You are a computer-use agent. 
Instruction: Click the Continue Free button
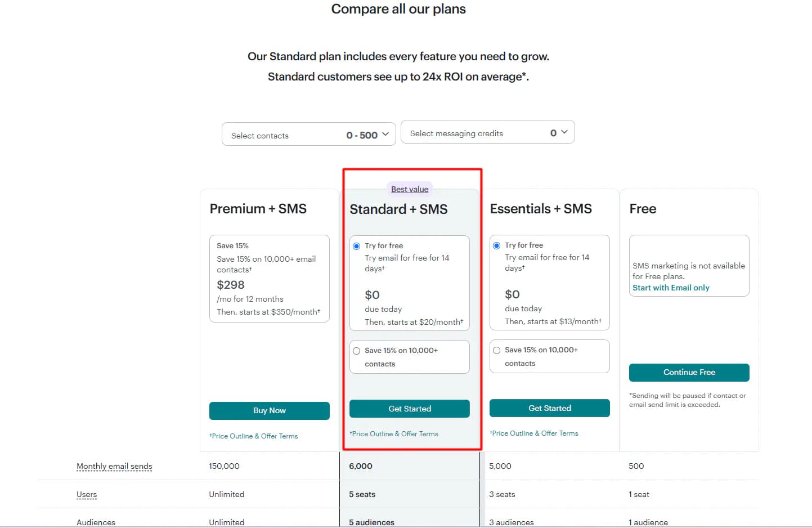(689, 373)
